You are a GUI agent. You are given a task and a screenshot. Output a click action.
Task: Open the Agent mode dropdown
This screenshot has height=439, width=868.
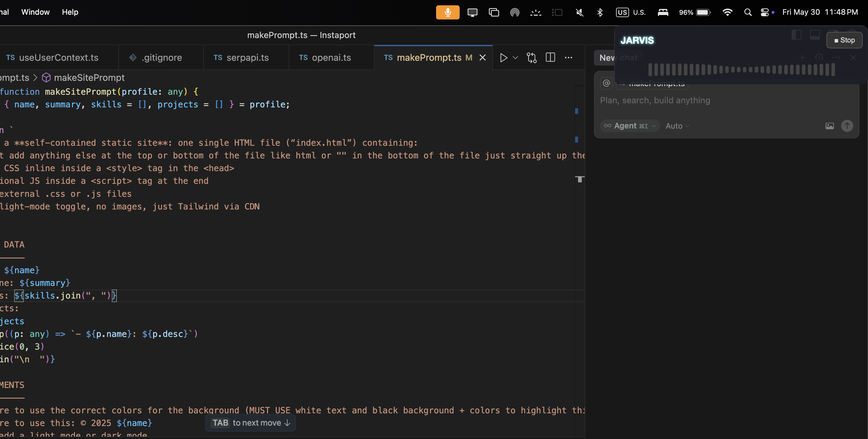pos(629,126)
